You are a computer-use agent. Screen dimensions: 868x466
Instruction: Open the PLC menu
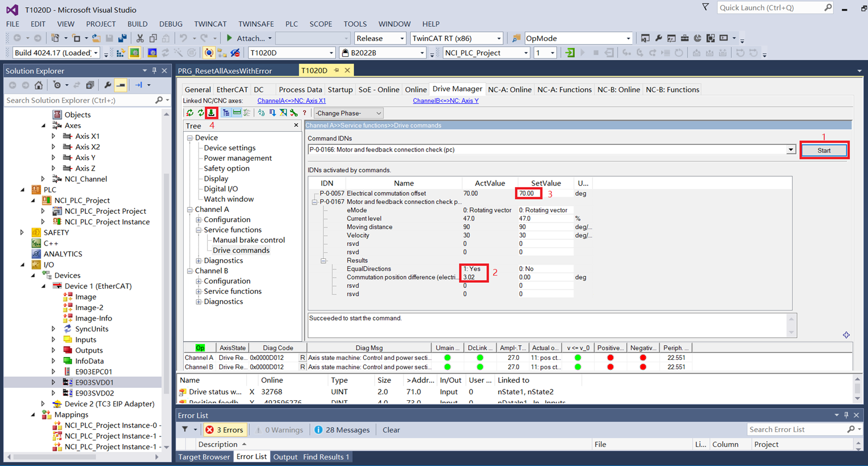tap(292, 24)
